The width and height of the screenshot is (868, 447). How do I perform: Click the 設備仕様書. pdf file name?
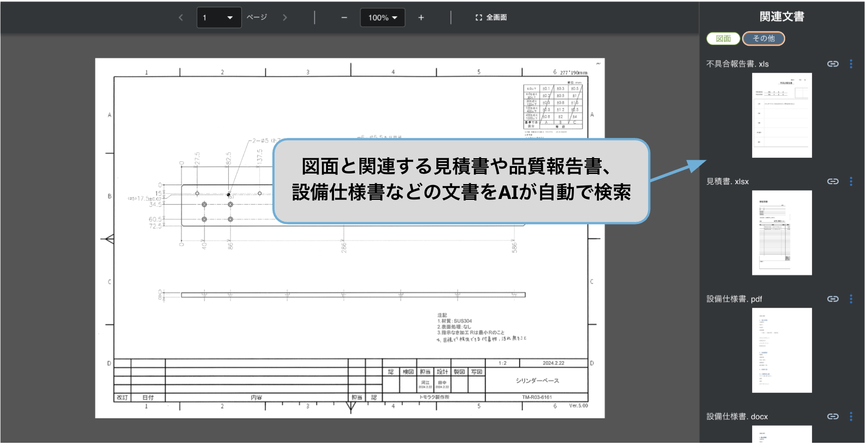coord(734,299)
